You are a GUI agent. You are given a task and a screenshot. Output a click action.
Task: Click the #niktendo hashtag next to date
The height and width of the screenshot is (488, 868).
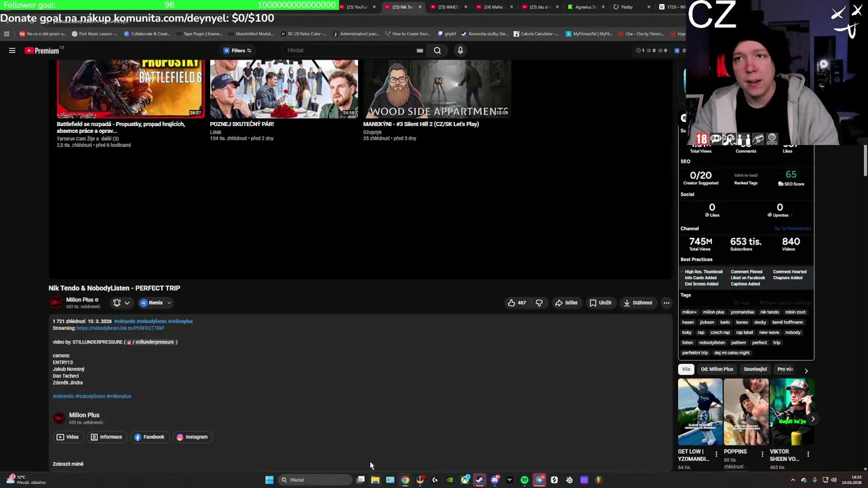pos(125,321)
